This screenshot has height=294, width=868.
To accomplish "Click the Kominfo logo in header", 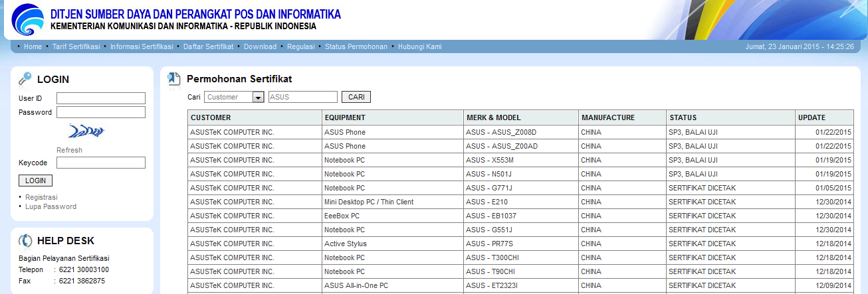I will coord(28,19).
